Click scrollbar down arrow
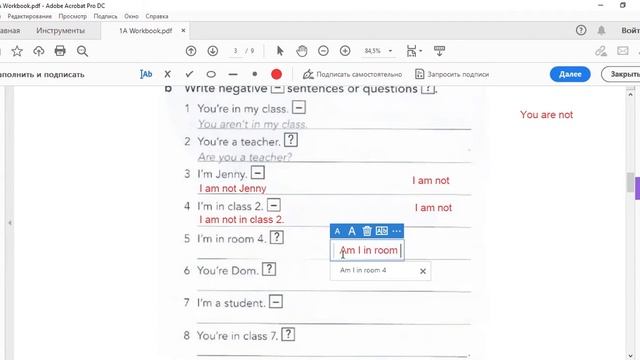 (x=630, y=356)
